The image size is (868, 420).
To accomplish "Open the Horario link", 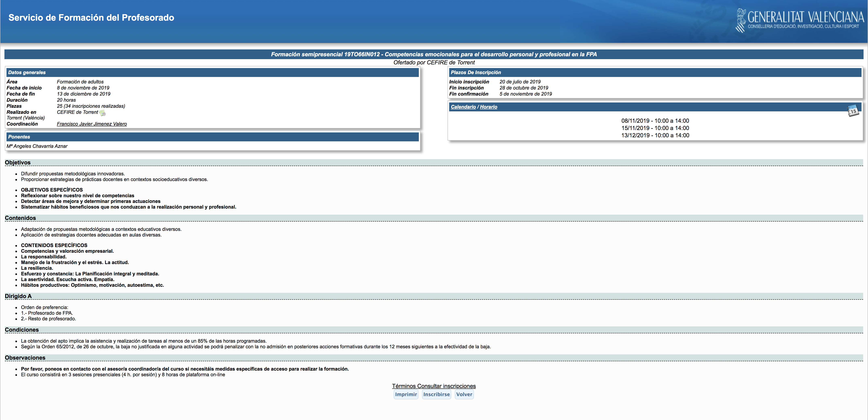I will pos(488,107).
